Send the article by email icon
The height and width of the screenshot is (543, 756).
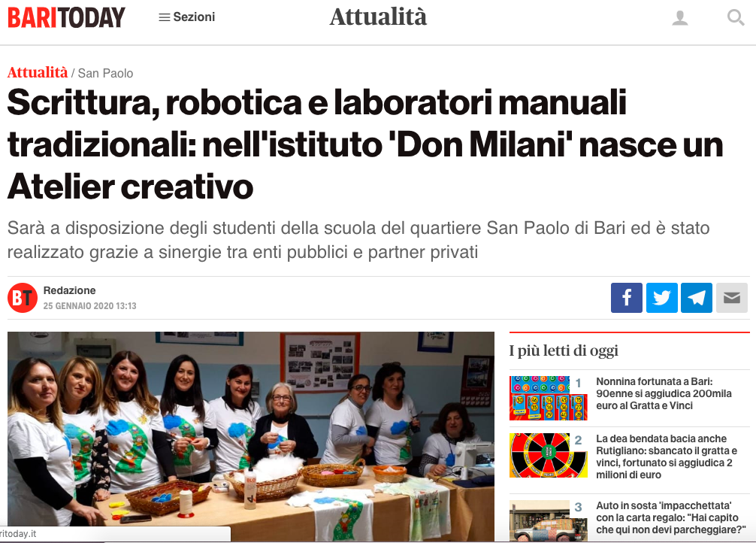[x=731, y=298]
